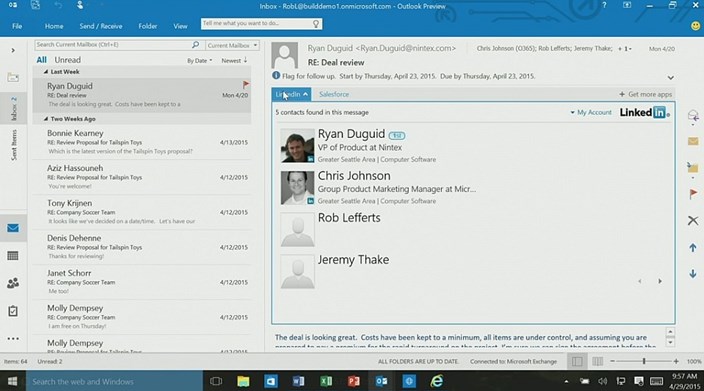Adjust the zoom slider handle
The image size is (704, 391).
(x=644, y=361)
